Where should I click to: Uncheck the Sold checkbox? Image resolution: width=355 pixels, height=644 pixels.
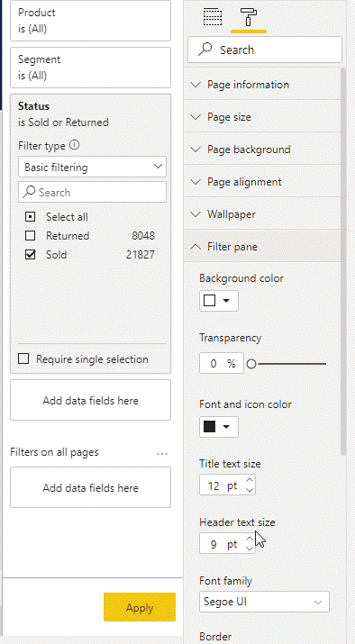[31, 255]
